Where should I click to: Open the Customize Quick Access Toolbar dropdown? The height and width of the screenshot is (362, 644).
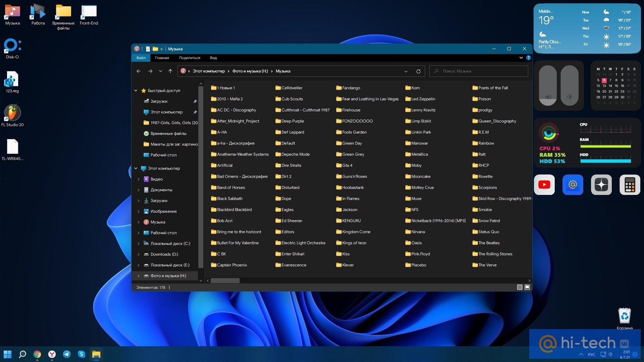(x=161, y=49)
